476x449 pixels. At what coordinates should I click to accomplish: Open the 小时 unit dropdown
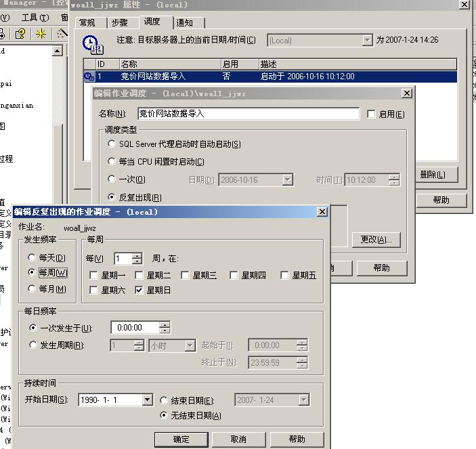click(x=190, y=345)
